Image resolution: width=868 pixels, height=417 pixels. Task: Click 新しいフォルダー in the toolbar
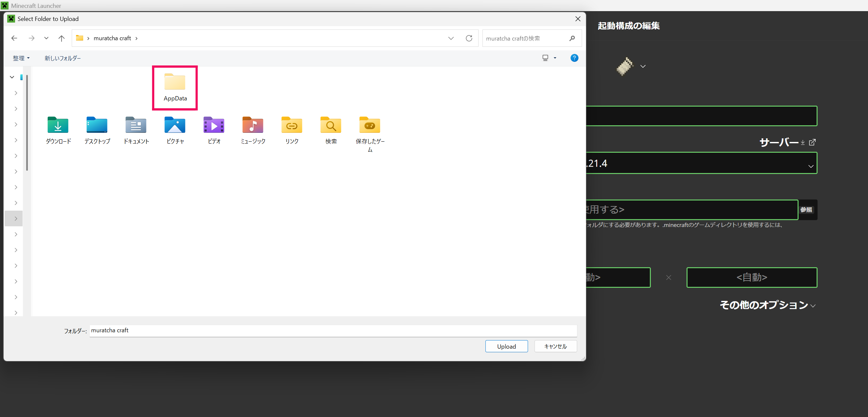(x=63, y=58)
